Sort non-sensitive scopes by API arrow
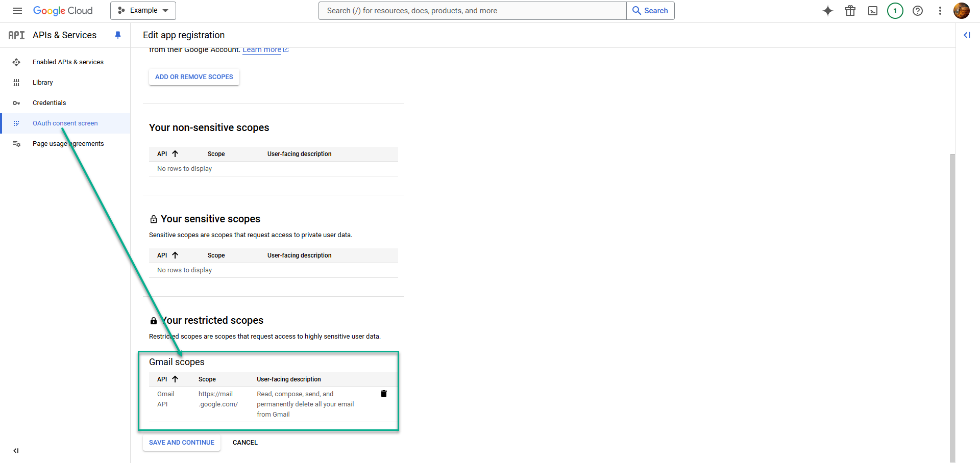Image resolution: width=980 pixels, height=463 pixels. [175, 153]
